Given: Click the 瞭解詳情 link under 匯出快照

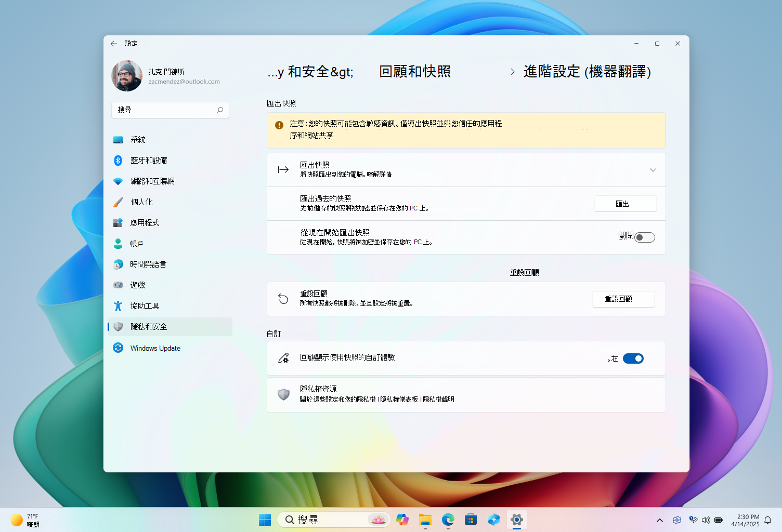Looking at the screenshot, I should (x=379, y=175).
